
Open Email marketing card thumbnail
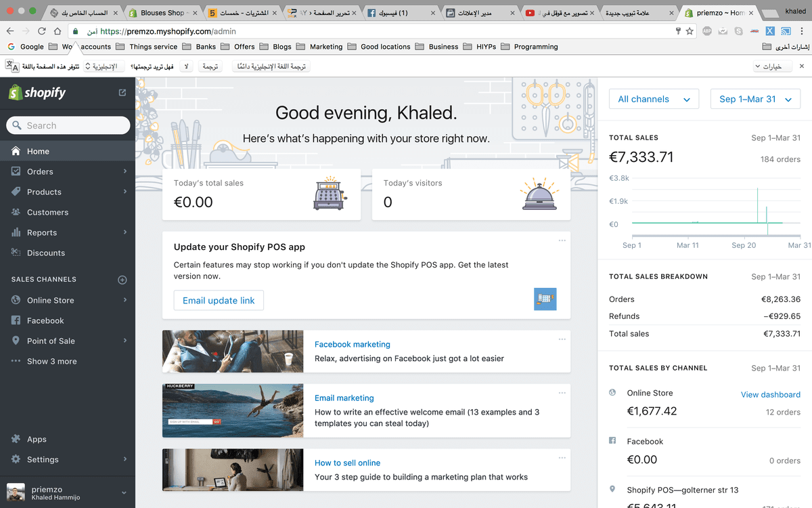[233, 410]
